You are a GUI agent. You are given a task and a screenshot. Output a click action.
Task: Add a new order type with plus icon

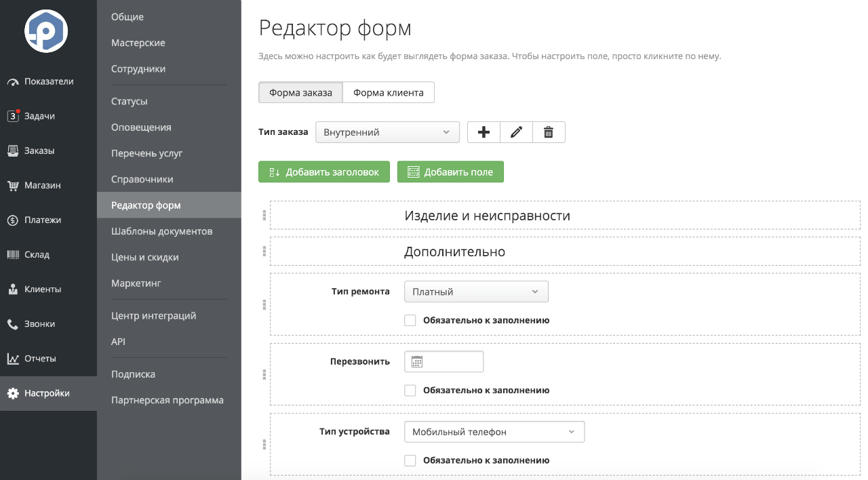pos(484,132)
